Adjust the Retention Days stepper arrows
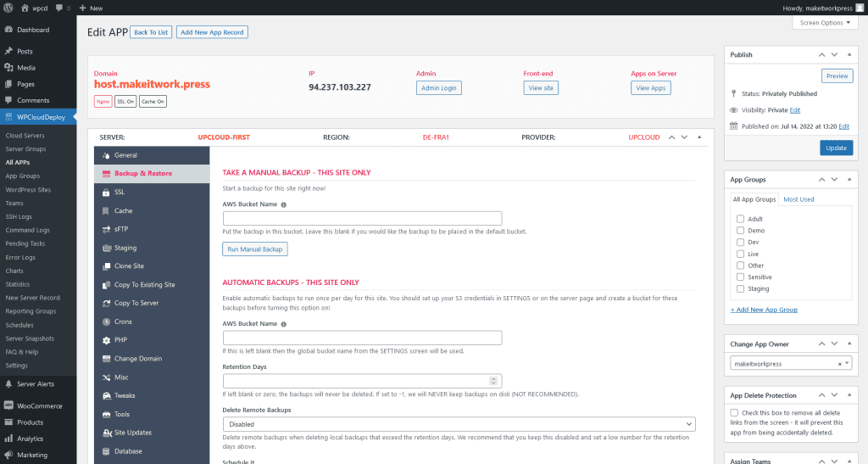This screenshot has width=868, height=464. [493, 381]
